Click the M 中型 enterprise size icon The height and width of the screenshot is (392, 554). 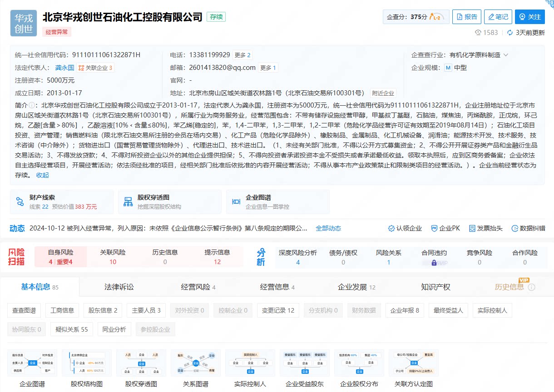tap(448, 68)
